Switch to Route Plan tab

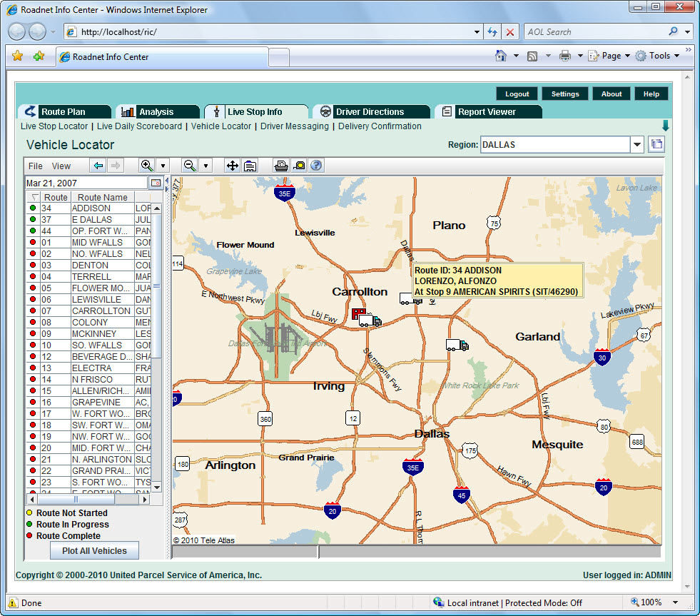65,111
